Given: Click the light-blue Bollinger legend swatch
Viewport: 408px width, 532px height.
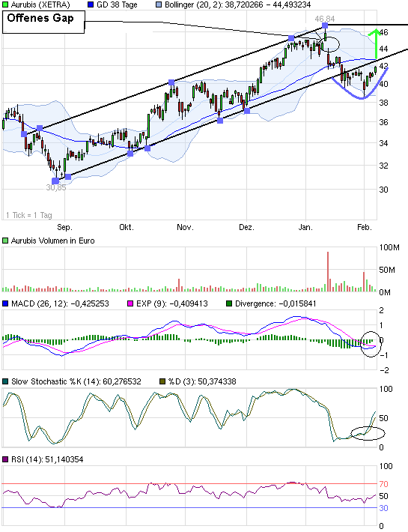Looking at the screenshot, I should [159, 4].
